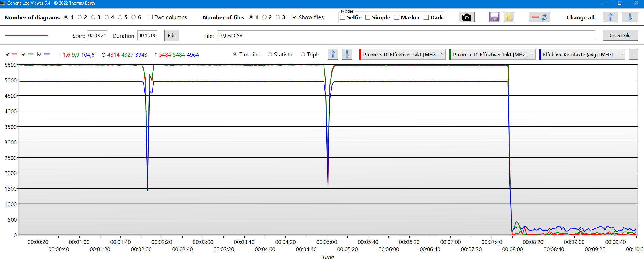This screenshot has width=644, height=264.
Task: Click the floppy disk save icon
Action: pos(494,17)
